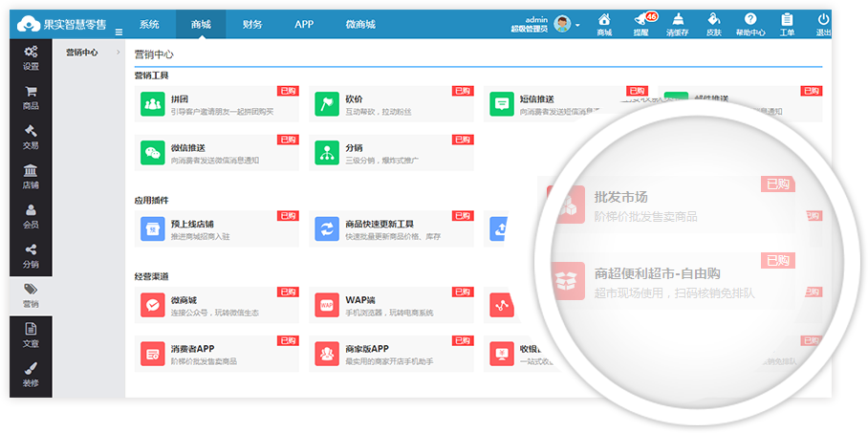Open the 帮助中心 help icon
This screenshot has width=868, height=433.
click(x=750, y=25)
